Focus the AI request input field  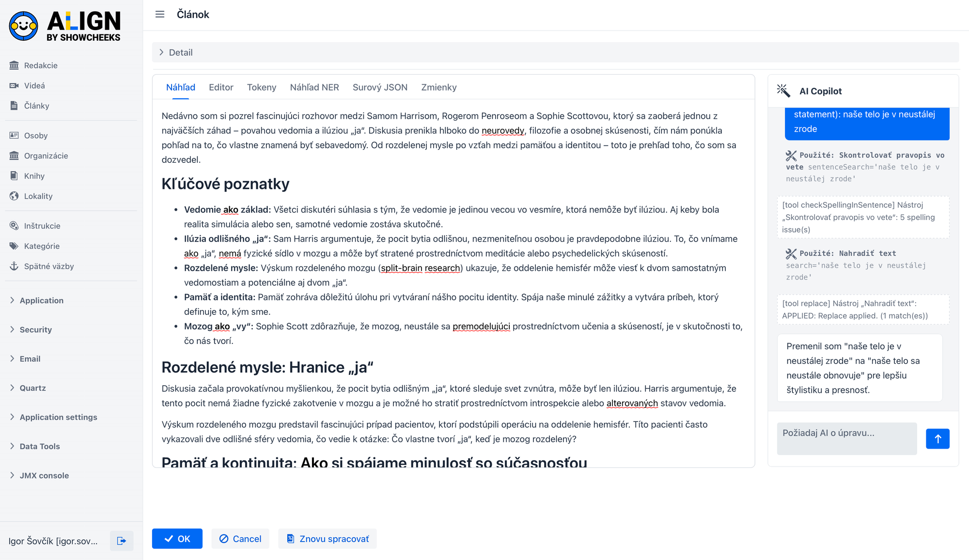pyautogui.click(x=847, y=438)
